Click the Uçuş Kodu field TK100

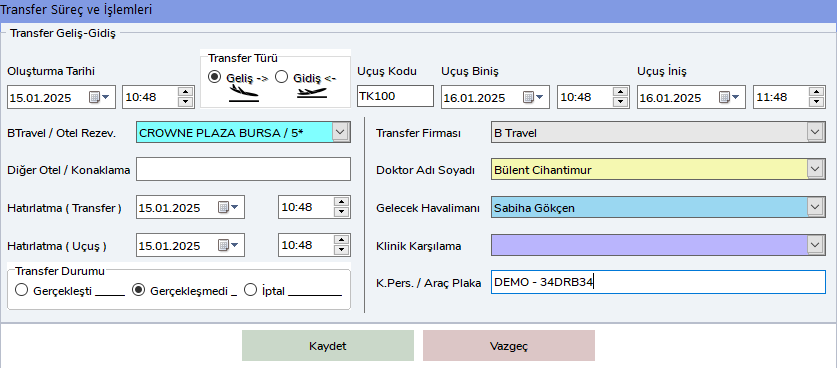tap(396, 97)
